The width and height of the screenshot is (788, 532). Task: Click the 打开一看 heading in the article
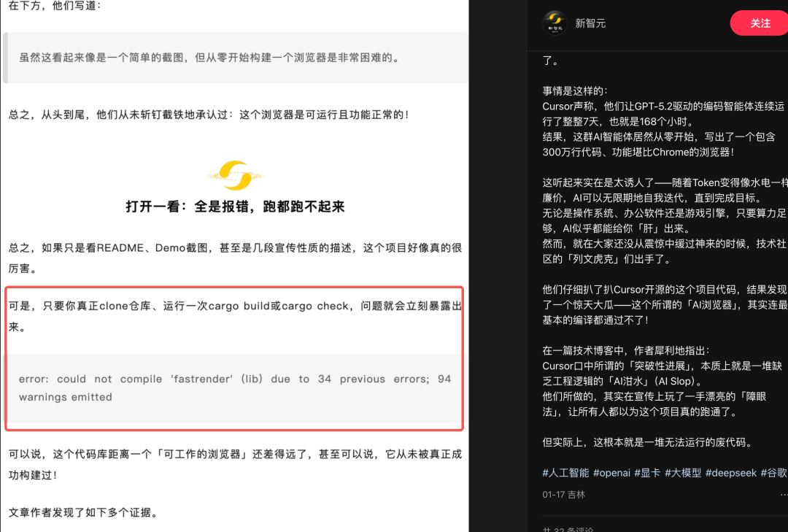(x=233, y=206)
